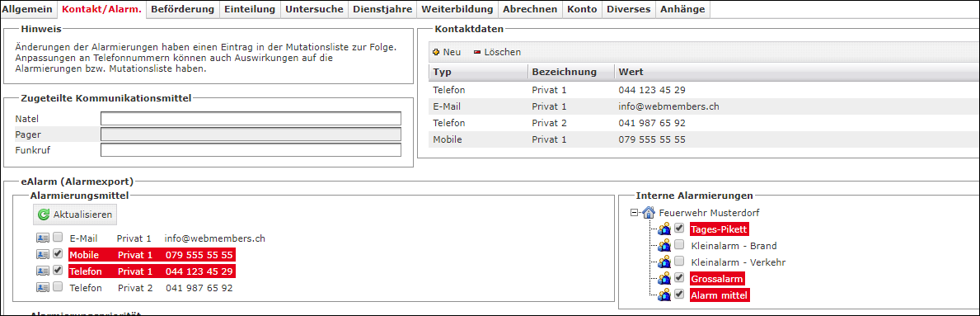
Task: Open the Anhänge tab
Action: pyautogui.click(x=682, y=9)
